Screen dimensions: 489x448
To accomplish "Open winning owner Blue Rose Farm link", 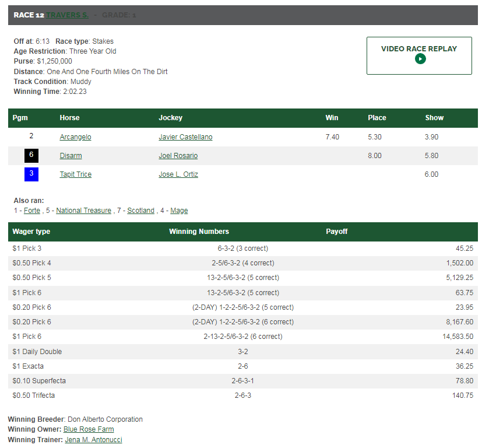I will point(89,429).
